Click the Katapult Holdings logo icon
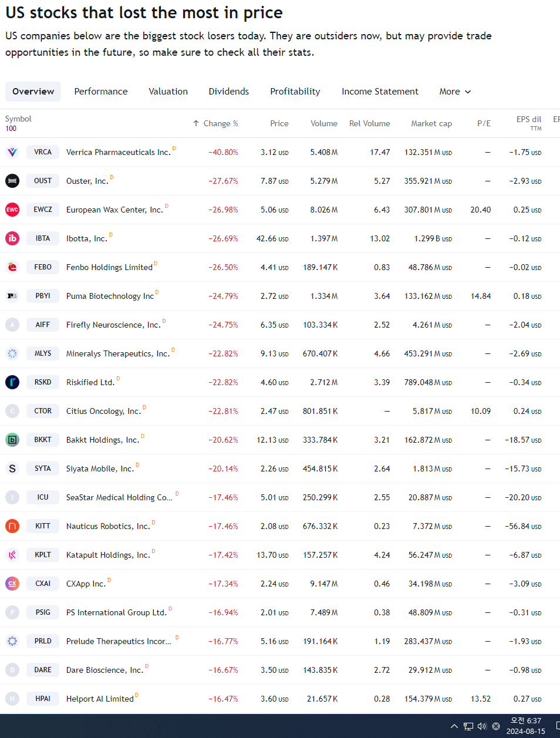Viewport: 560px width, 738px height. tap(12, 555)
